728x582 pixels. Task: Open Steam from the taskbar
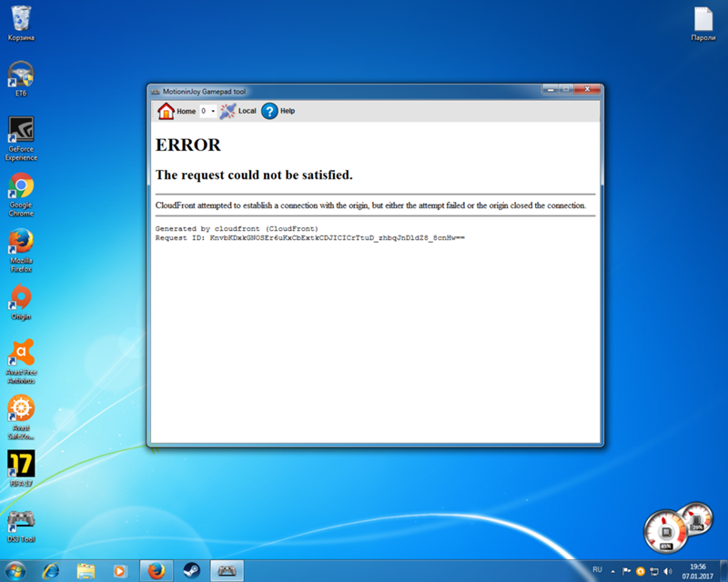point(191,571)
